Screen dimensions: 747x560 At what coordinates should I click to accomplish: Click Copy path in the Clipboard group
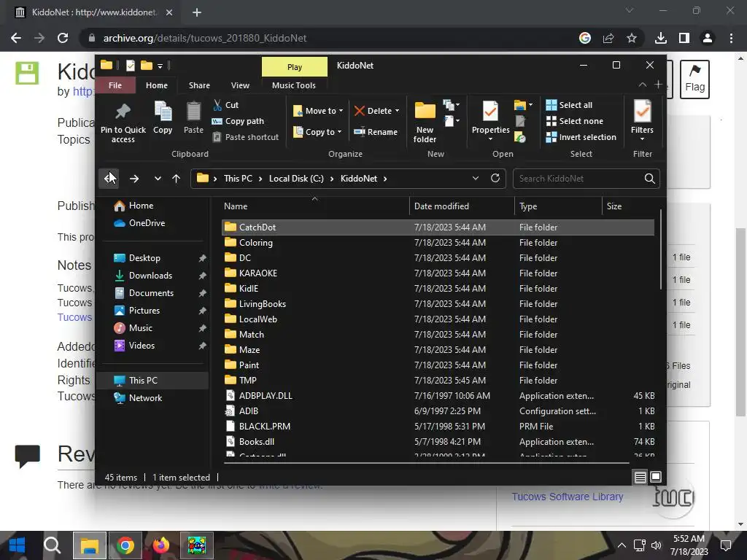[x=238, y=121]
